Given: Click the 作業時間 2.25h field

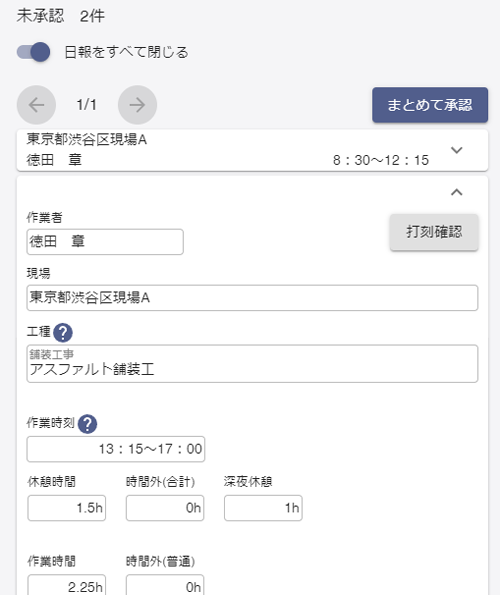Looking at the screenshot, I should click(67, 585).
